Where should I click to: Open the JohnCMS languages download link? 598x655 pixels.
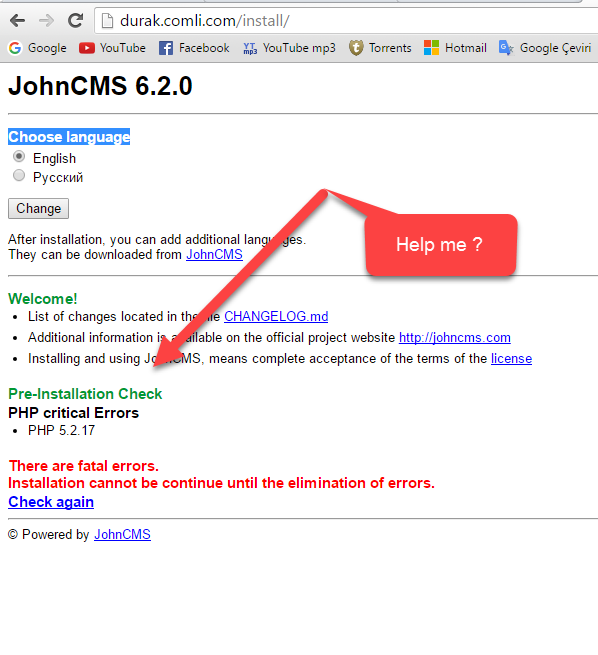pyautogui.click(x=214, y=254)
